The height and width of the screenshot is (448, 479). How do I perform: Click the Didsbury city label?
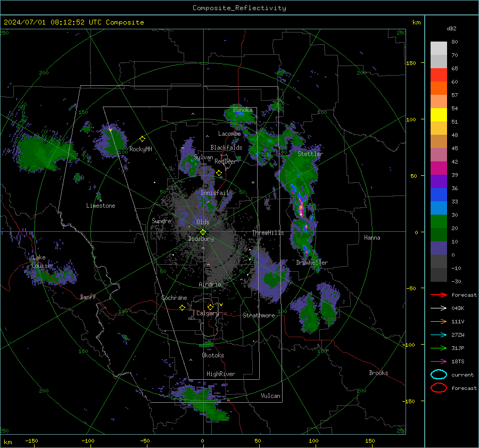tap(201, 239)
